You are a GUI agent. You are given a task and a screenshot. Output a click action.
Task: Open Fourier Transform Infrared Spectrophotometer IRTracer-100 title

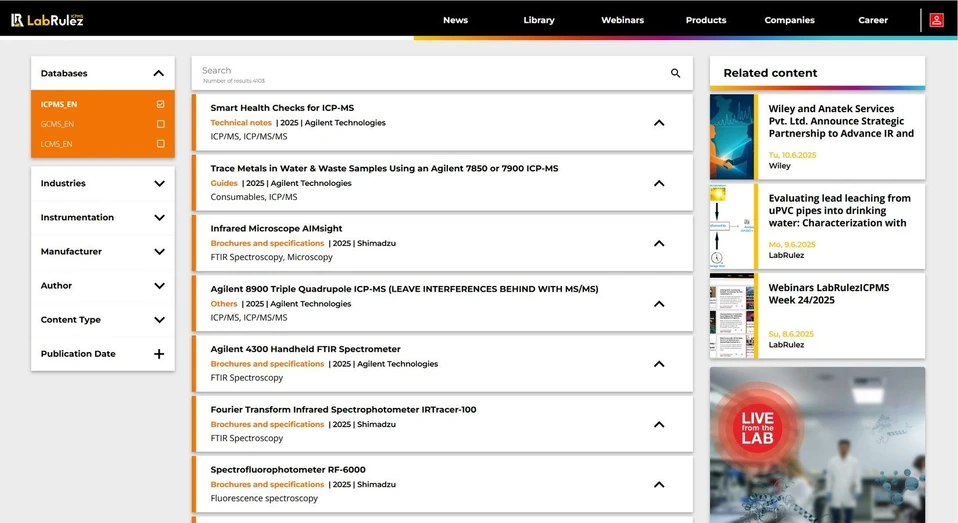tap(343, 409)
